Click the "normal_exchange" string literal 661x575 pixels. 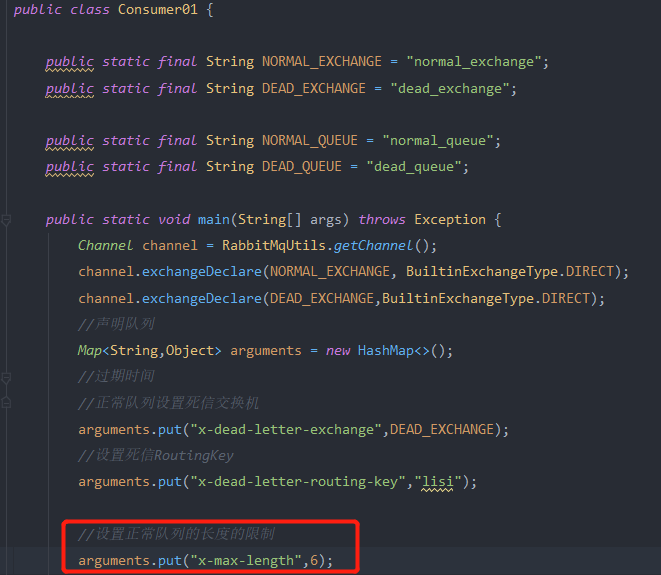click(x=474, y=62)
